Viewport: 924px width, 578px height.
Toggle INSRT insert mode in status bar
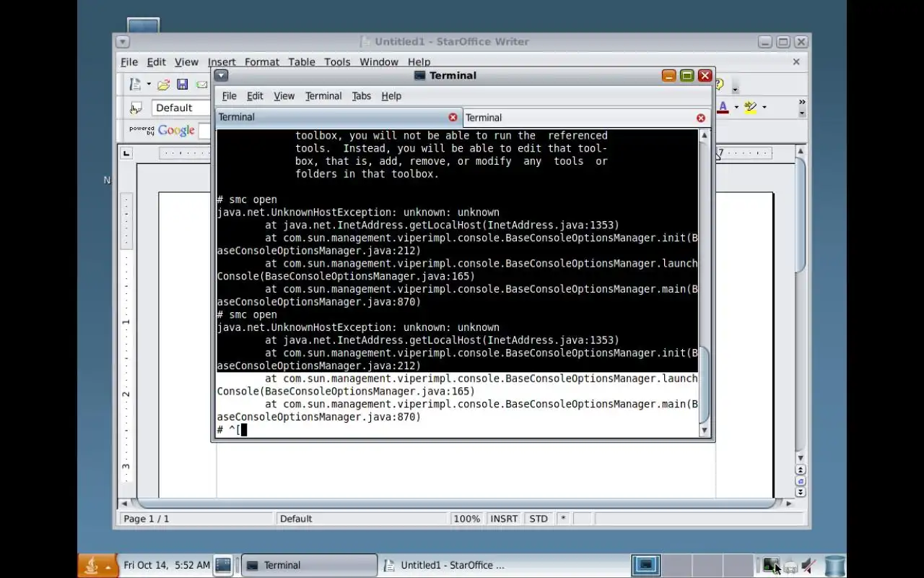click(504, 519)
